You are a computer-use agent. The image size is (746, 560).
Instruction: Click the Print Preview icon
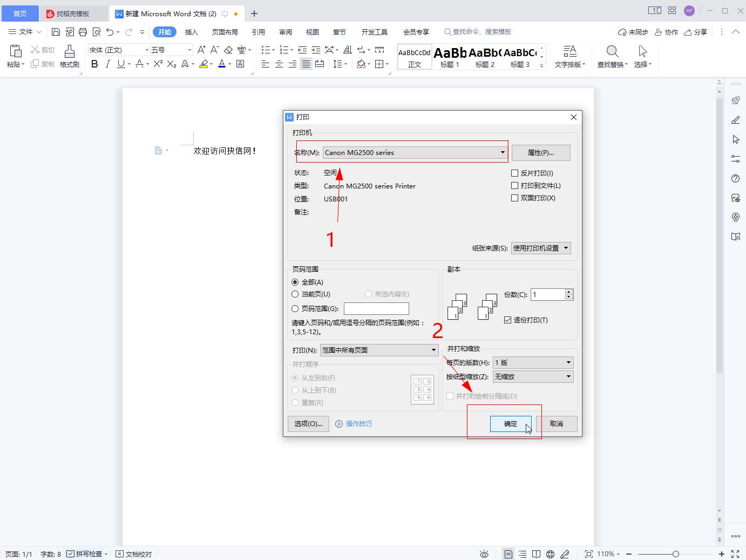click(x=97, y=31)
